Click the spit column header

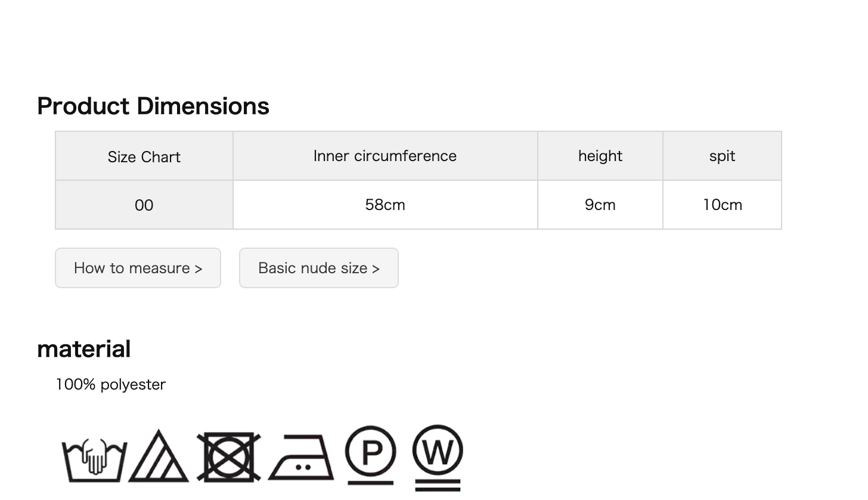(x=722, y=156)
